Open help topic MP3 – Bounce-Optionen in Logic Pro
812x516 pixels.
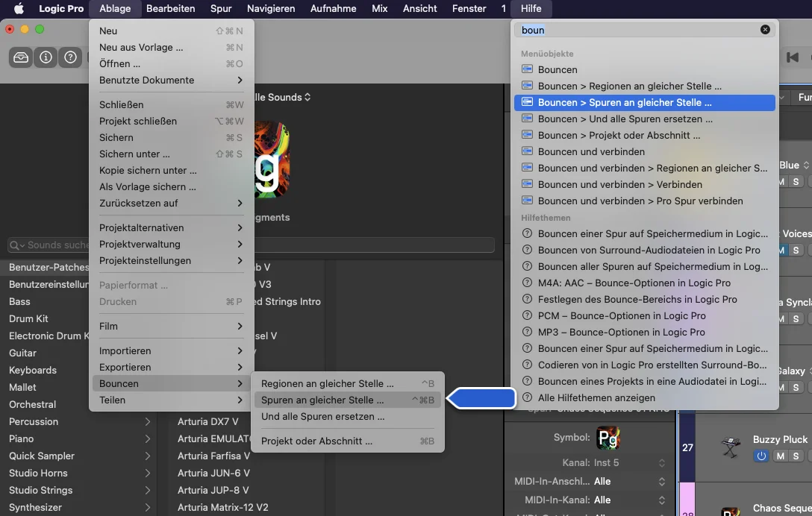645,332
